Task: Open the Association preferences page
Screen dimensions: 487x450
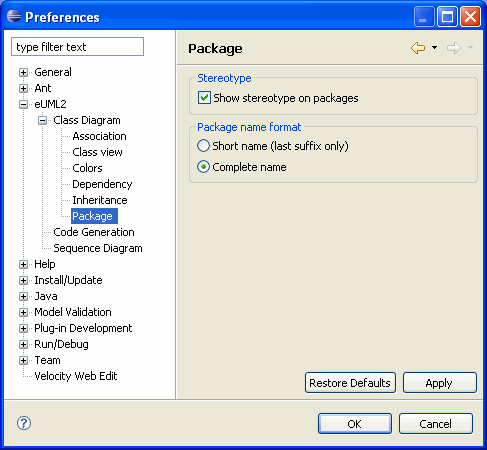Action: coord(99,136)
